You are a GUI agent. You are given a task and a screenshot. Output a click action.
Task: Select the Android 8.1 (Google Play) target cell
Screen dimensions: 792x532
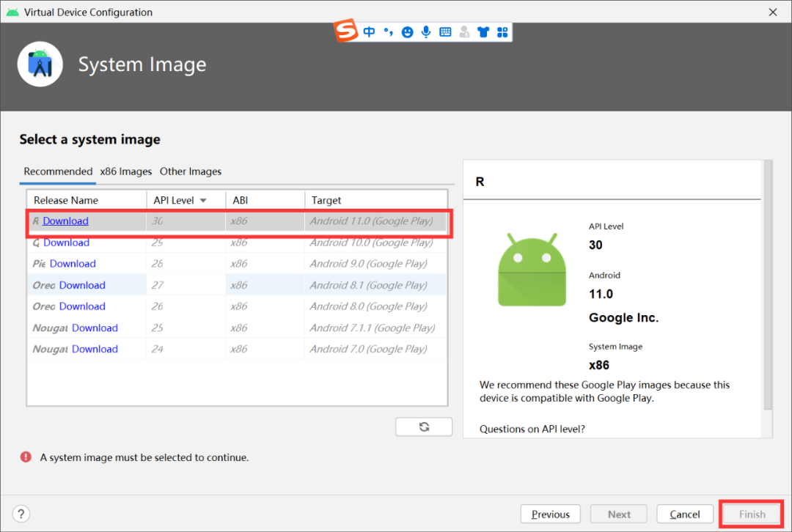point(375,285)
